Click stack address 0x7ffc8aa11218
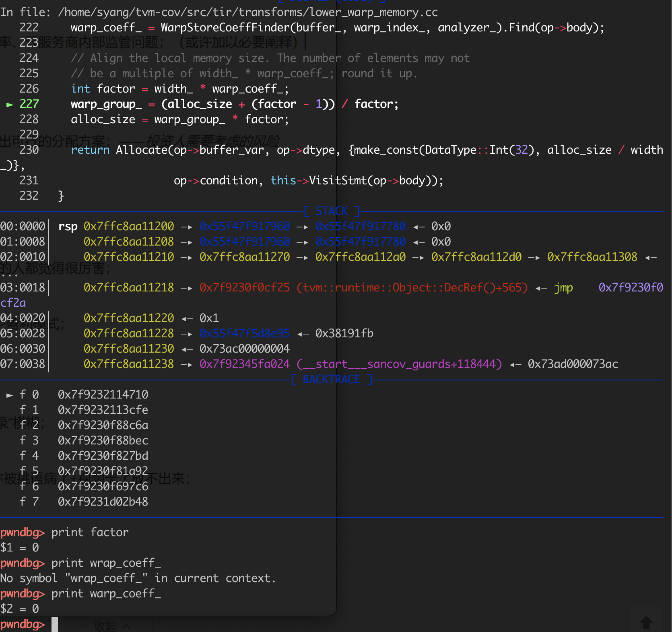This screenshot has width=672, height=632. click(x=129, y=287)
